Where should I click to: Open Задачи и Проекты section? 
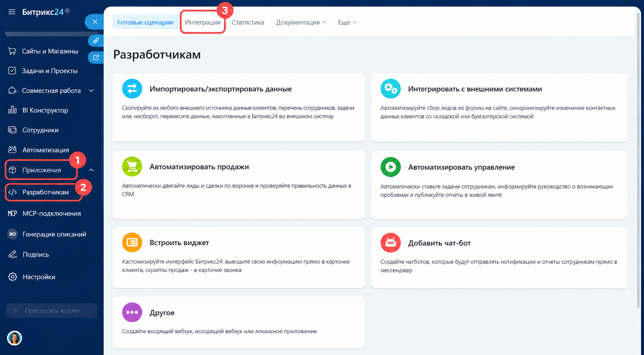(50, 71)
